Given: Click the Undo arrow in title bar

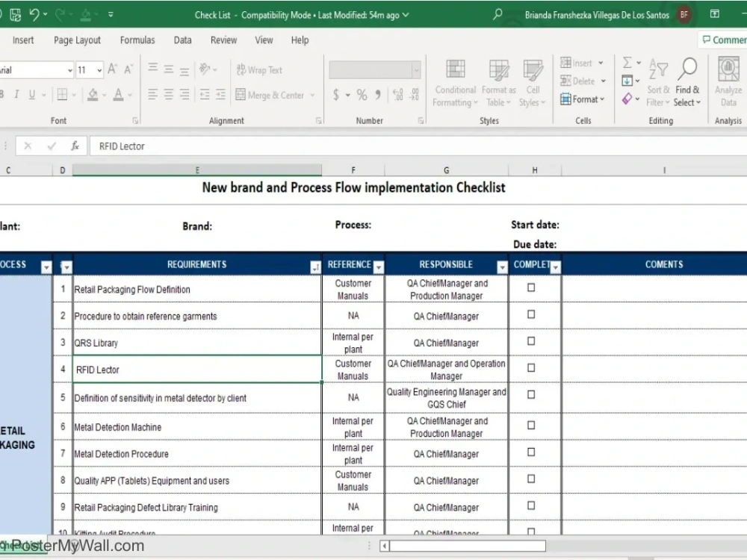Looking at the screenshot, I should click(34, 15).
